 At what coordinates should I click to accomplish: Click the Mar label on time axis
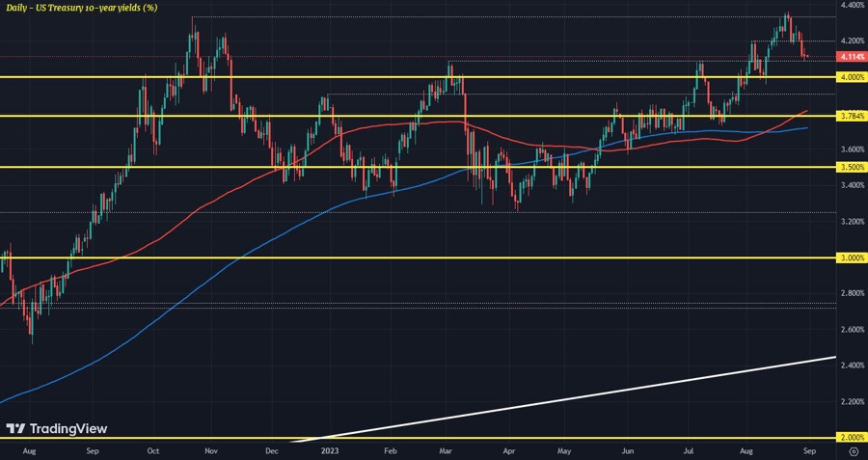click(448, 450)
